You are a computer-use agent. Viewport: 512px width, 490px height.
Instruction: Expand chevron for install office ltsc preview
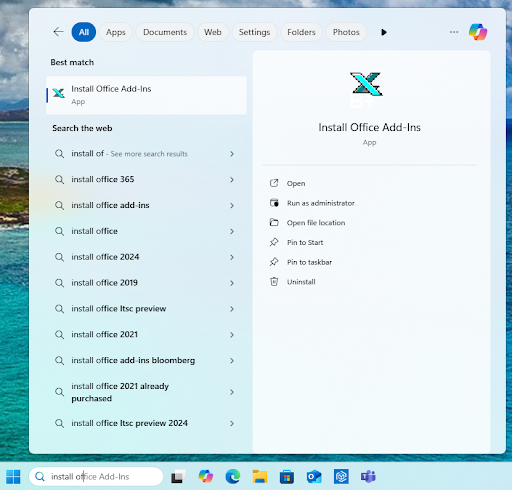coord(232,309)
